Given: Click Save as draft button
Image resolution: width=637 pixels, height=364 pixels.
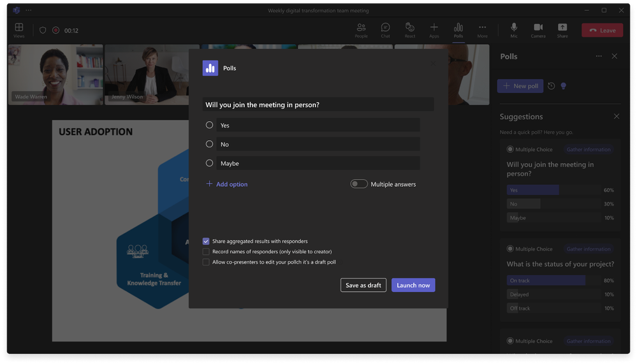Looking at the screenshot, I should (363, 285).
